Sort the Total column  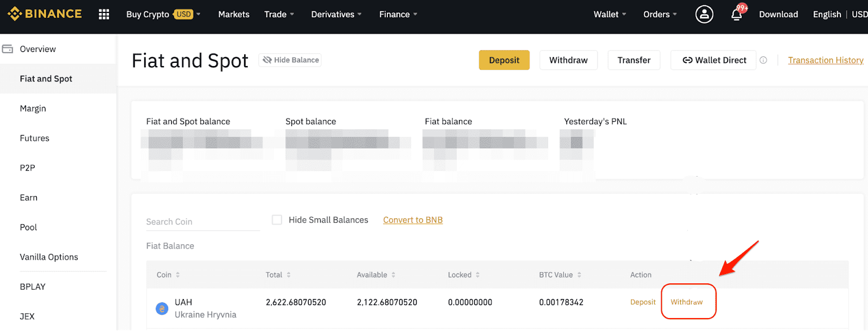(289, 275)
